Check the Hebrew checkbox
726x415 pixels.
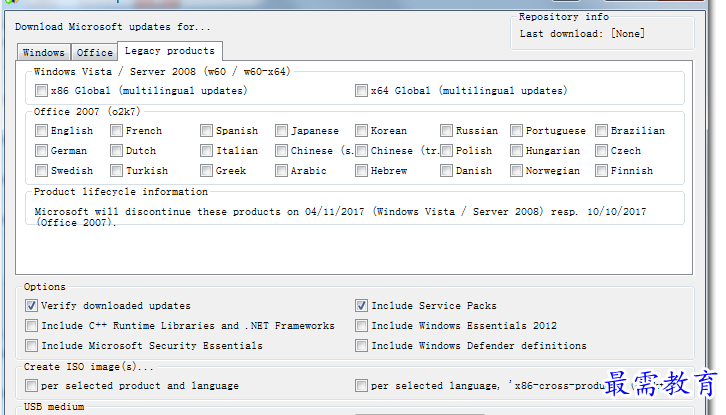[x=361, y=170]
